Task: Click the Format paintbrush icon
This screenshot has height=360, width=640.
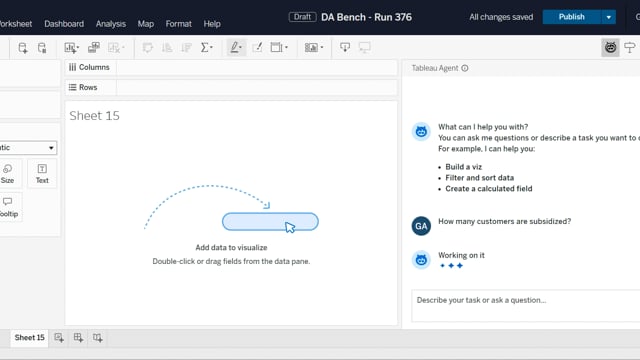Action: point(257,48)
